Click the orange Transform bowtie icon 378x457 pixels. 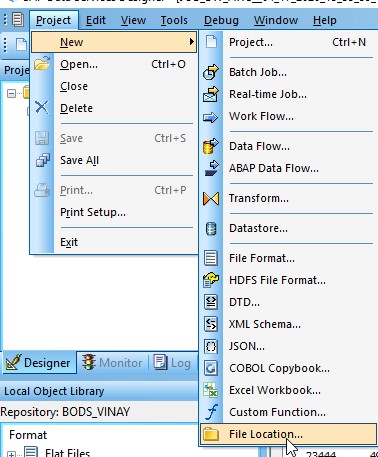pyautogui.click(x=211, y=198)
